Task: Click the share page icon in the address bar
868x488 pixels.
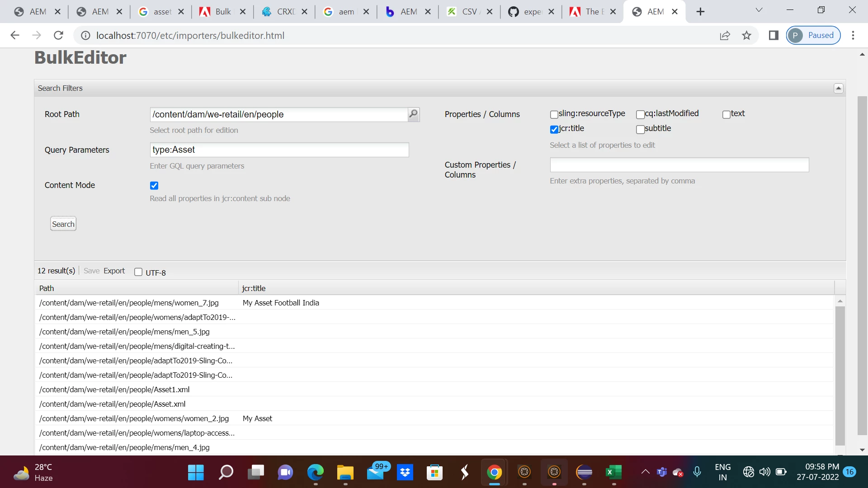Action: pyautogui.click(x=725, y=35)
